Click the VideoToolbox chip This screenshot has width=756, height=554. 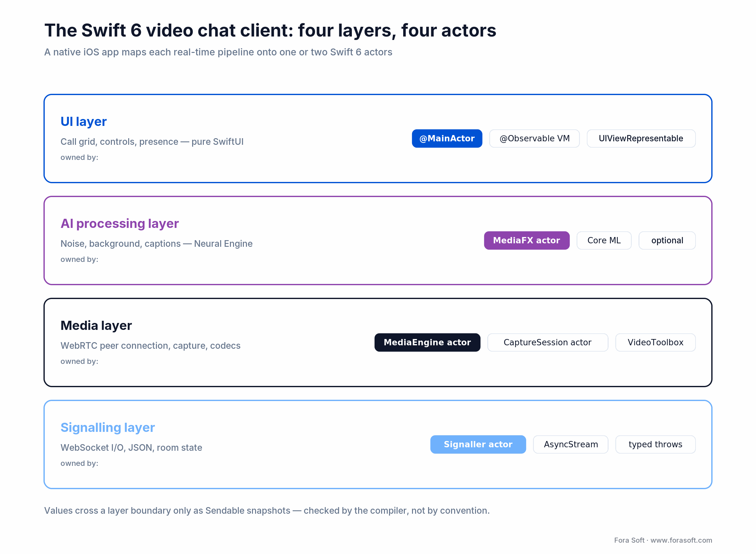pos(655,342)
